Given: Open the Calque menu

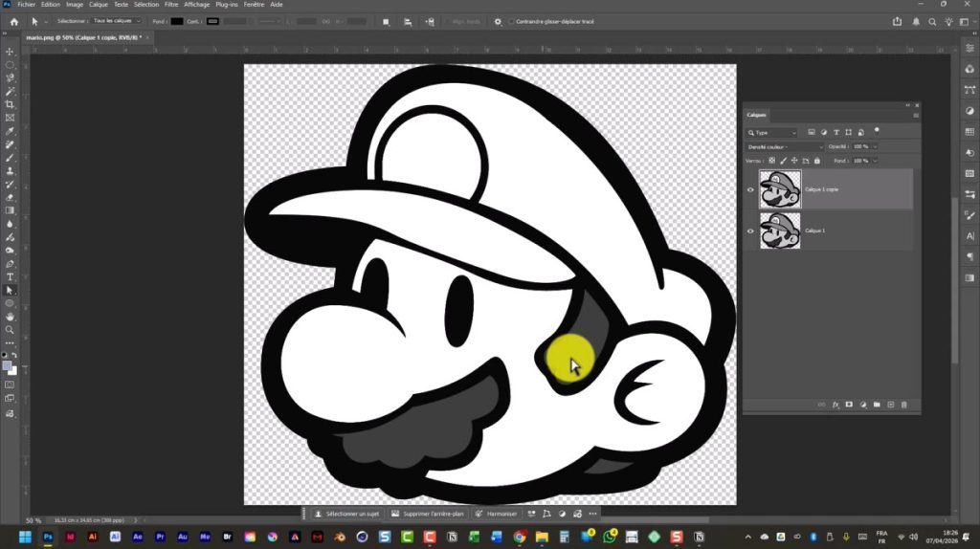Looking at the screenshot, I should (x=99, y=5).
